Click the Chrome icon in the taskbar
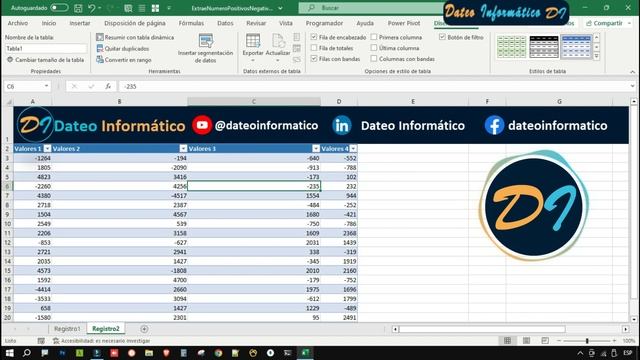The image size is (640, 360). point(218,353)
